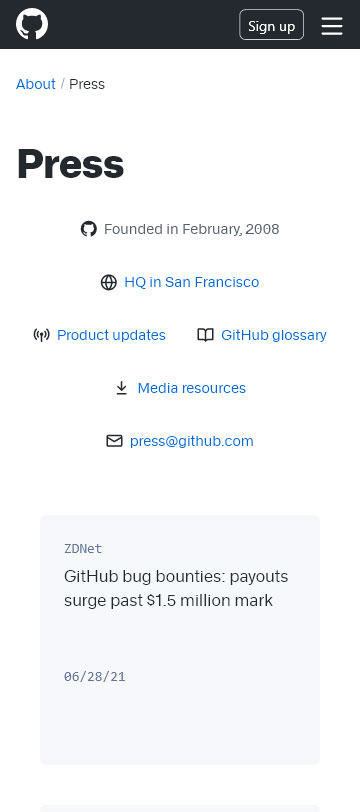Screen dimensions: 360x812
Task: Open the GitHub bug bounties article headline
Action: pyautogui.click(x=176, y=588)
